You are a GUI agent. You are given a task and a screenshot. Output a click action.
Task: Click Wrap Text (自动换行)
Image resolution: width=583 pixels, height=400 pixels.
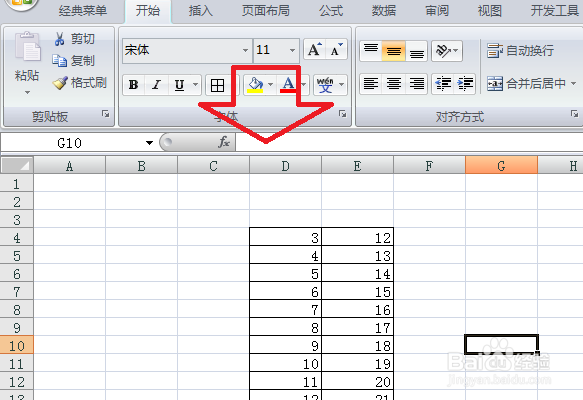tap(521, 51)
